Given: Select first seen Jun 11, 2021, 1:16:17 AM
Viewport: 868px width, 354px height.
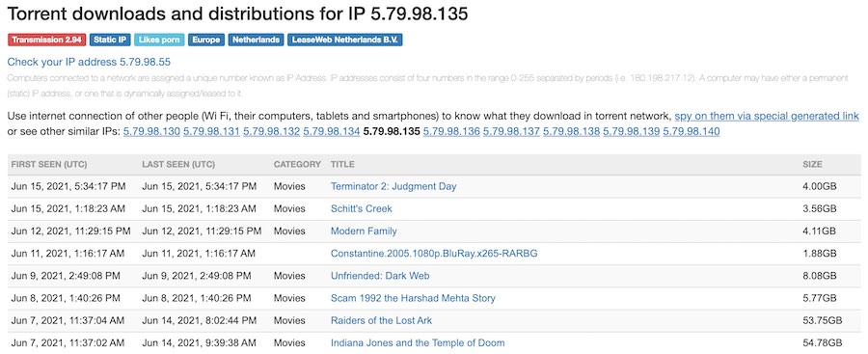Looking at the screenshot, I should (x=68, y=254).
